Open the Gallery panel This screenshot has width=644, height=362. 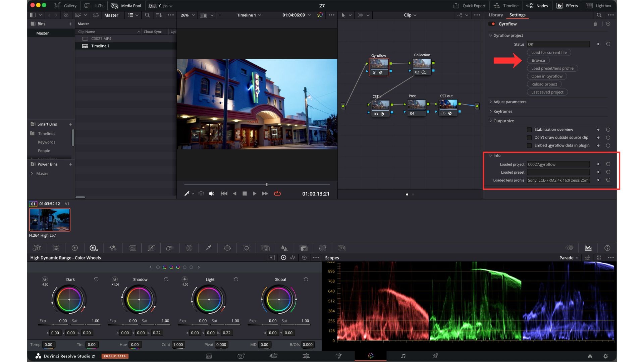click(65, 6)
